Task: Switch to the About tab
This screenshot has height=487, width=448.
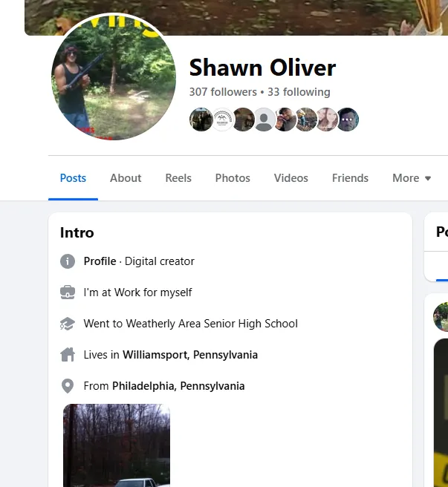Action: [x=126, y=178]
